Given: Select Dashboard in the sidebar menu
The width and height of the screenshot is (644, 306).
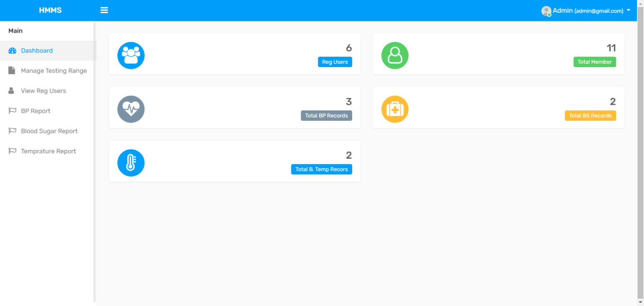Looking at the screenshot, I should (x=38, y=50).
